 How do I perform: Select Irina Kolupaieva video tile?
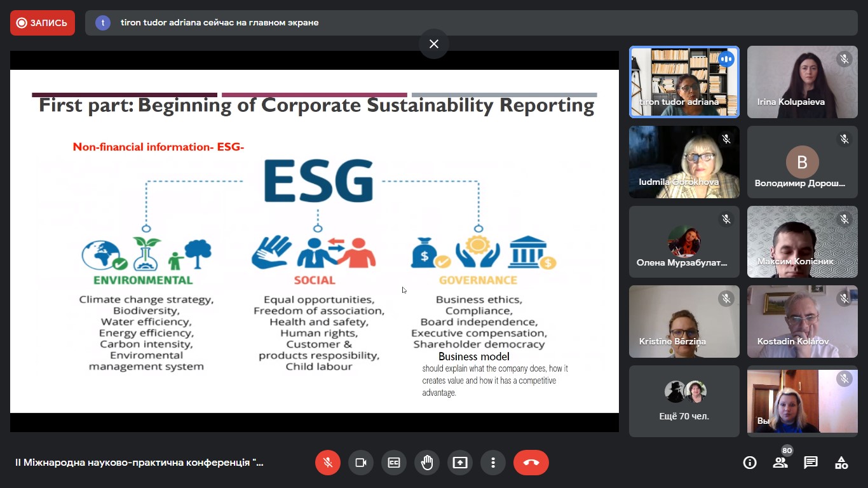[802, 82]
